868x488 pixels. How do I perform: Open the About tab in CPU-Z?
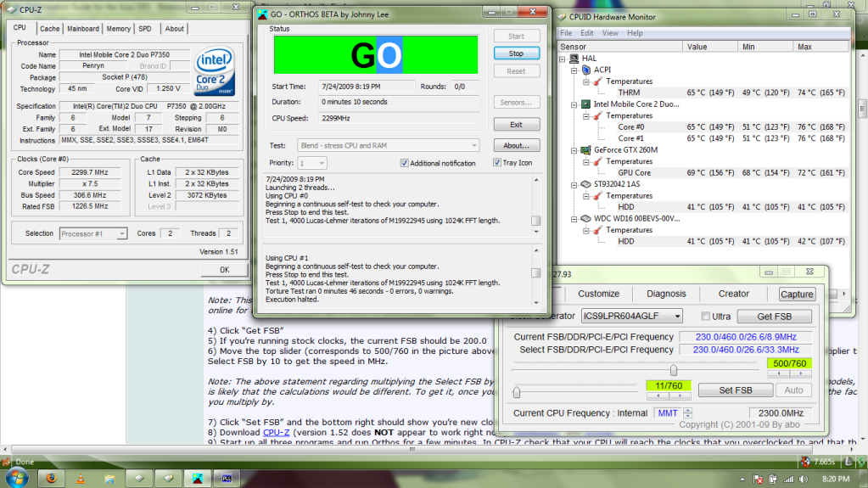(175, 29)
